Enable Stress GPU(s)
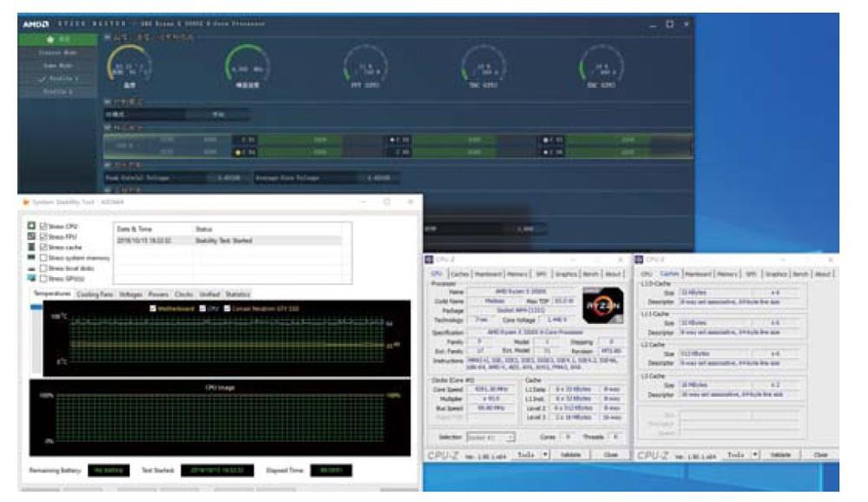The width and height of the screenshot is (868, 502). 43,279
